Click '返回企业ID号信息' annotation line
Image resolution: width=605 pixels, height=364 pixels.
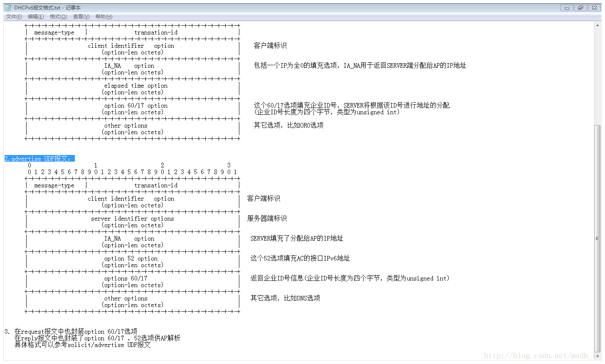(x=350, y=278)
